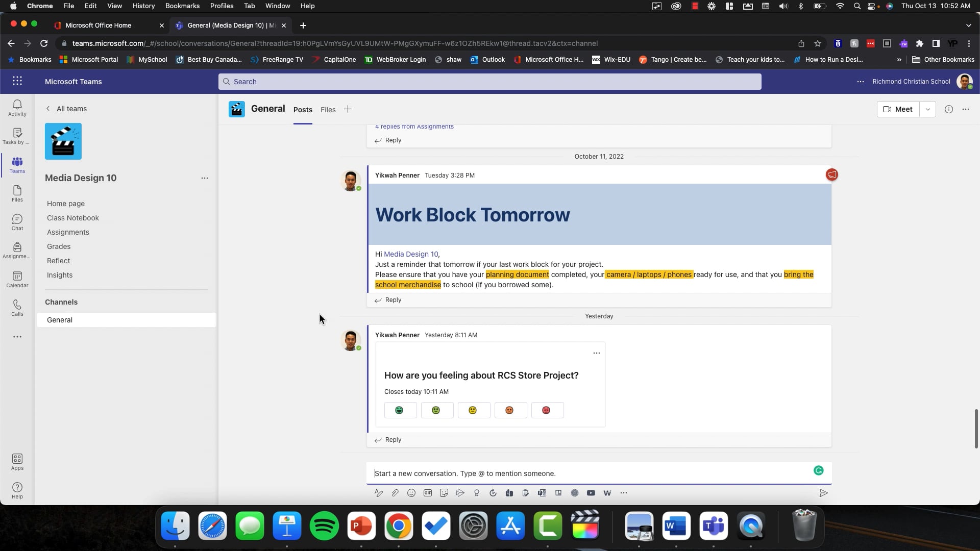Pick the neutral face option in the poll
The height and width of the screenshot is (551, 980).
(x=474, y=410)
